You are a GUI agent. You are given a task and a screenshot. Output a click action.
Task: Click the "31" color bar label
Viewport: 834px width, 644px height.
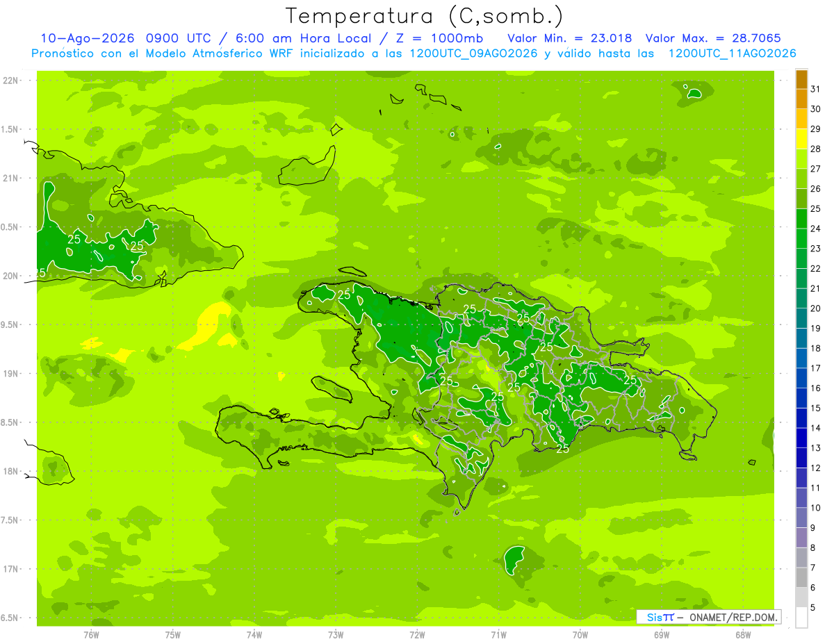coord(816,89)
